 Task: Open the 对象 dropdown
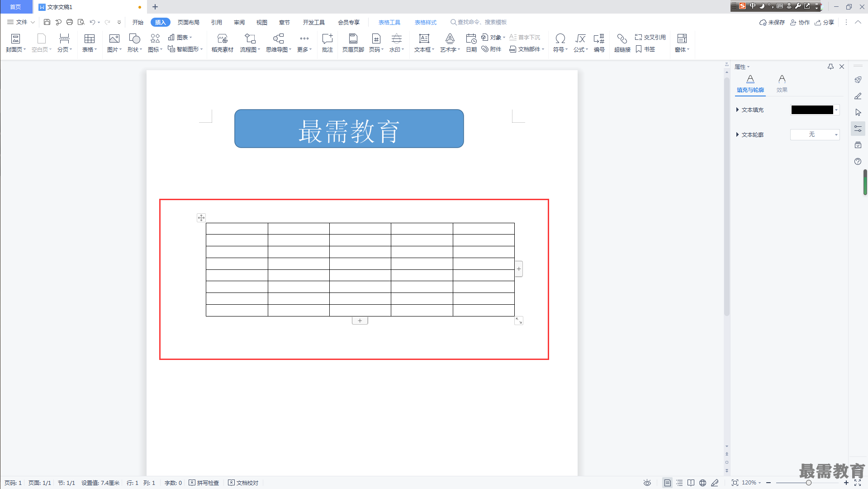493,37
